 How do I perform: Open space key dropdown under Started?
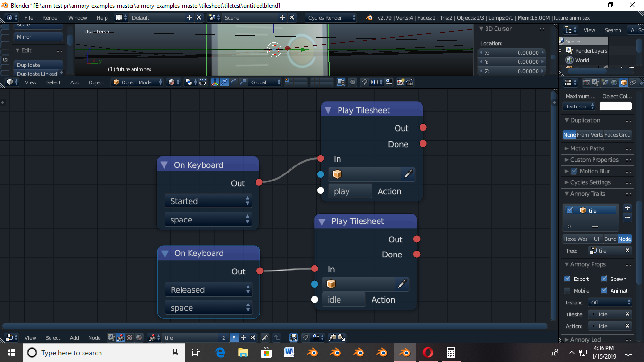[x=208, y=220]
